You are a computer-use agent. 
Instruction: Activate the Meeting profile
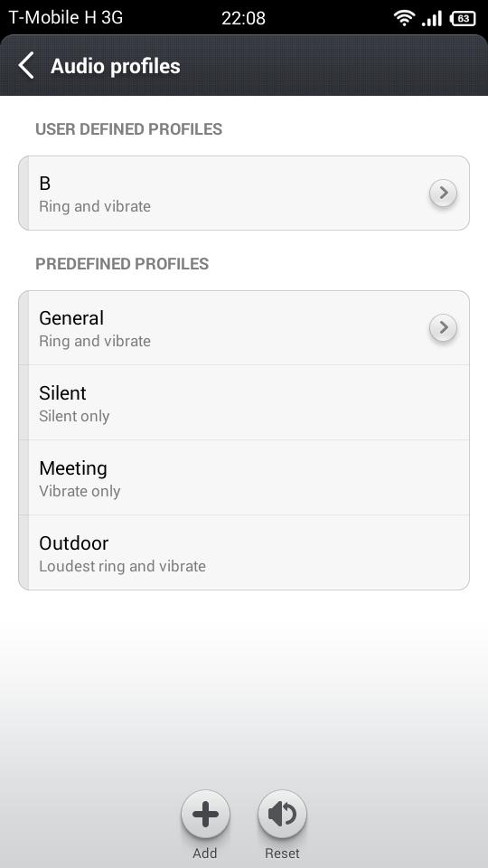tap(244, 477)
